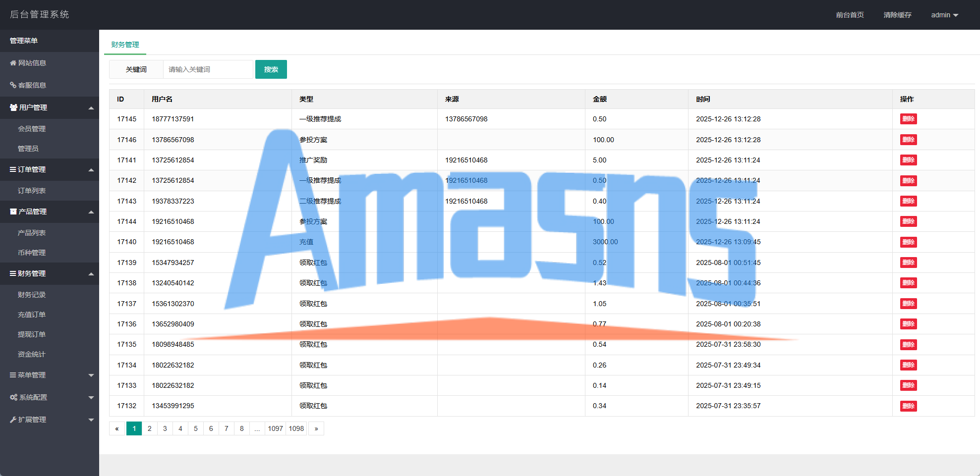
Task: Go to pagination page 1097
Action: tap(275, 428)
